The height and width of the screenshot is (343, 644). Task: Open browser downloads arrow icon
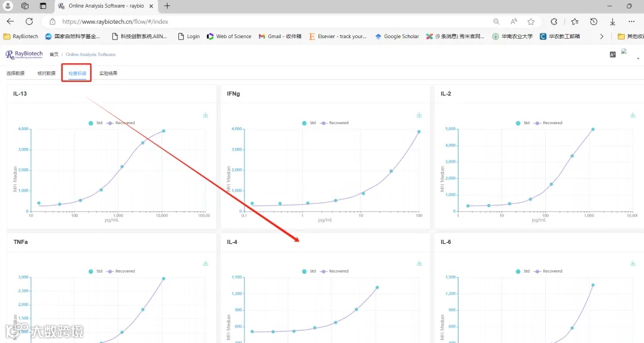pos(612,21)
